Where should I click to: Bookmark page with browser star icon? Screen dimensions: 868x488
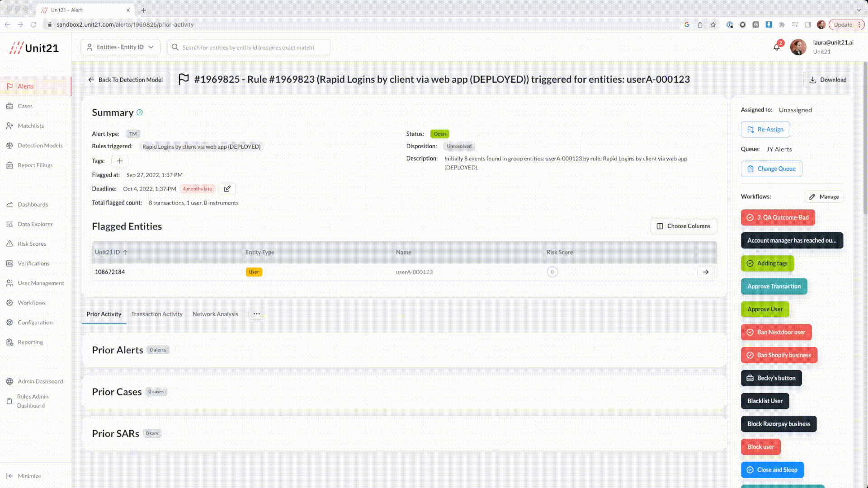[x=713, y=25]
